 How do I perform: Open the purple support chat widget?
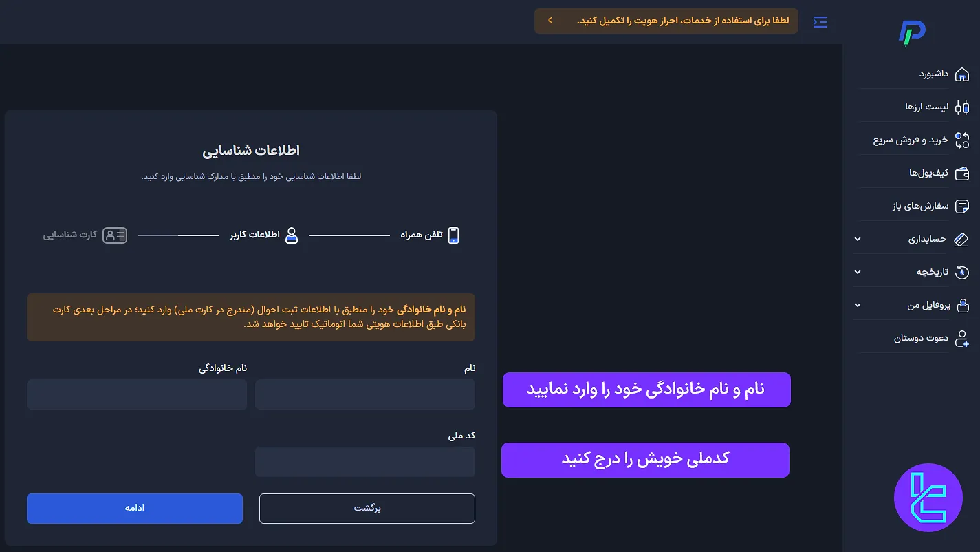[x=928, y=497]
